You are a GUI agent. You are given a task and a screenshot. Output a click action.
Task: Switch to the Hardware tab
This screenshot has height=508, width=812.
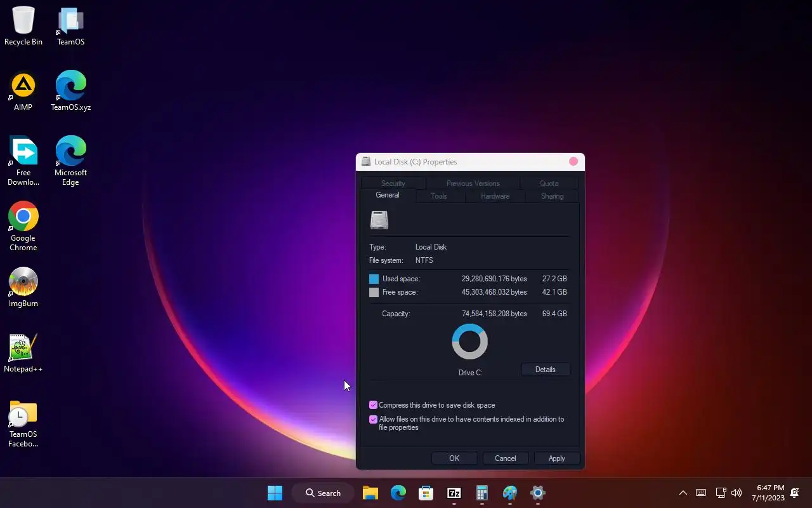coord(495,196)
